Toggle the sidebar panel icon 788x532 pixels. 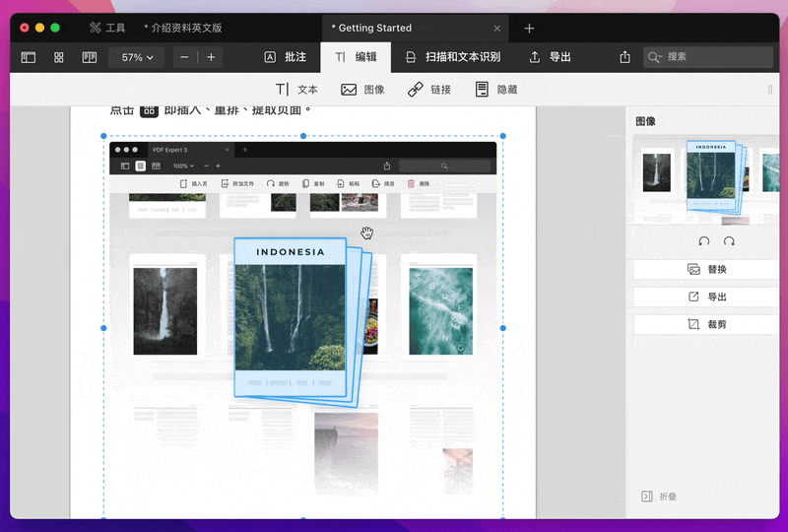tap(29, 57)
